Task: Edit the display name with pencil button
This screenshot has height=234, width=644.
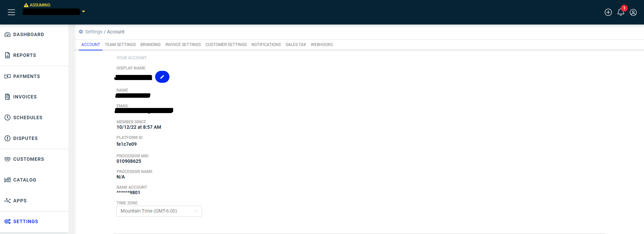Action: [x=162, y=77]
